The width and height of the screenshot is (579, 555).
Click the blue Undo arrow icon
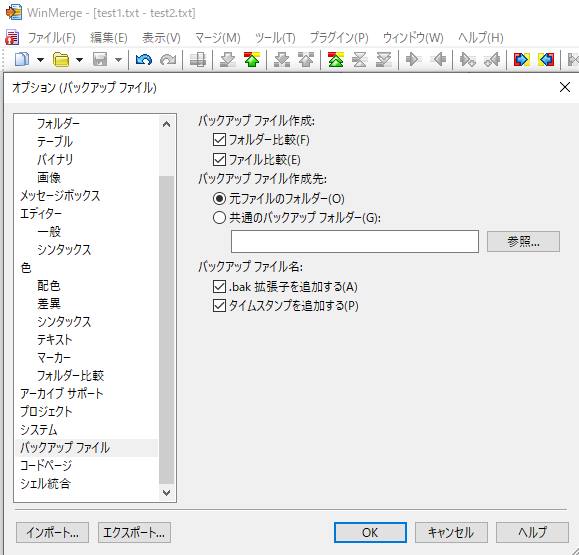(x=144, y=59)
